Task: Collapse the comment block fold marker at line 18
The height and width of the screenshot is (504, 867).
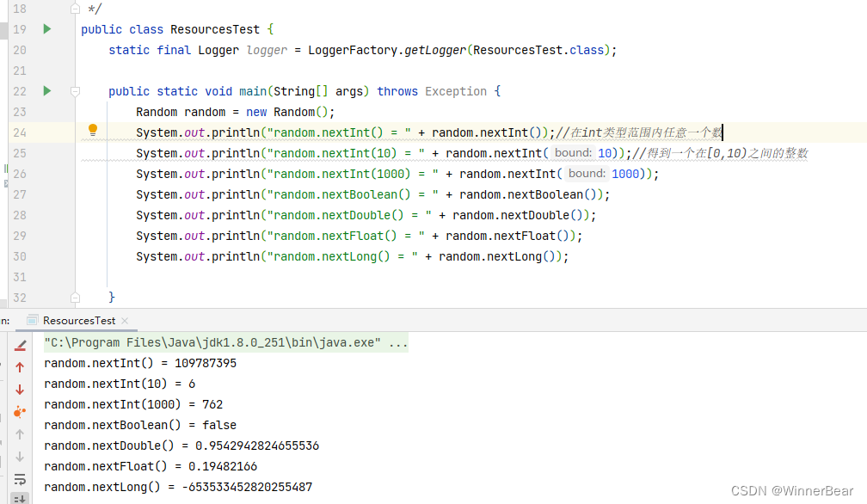Action: (x=75, y=9)
